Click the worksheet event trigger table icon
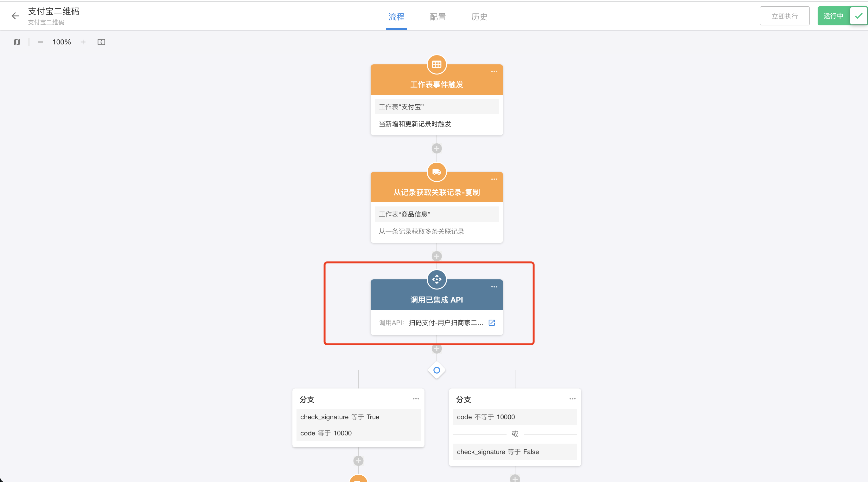868x482 pixels. (436, 64)
